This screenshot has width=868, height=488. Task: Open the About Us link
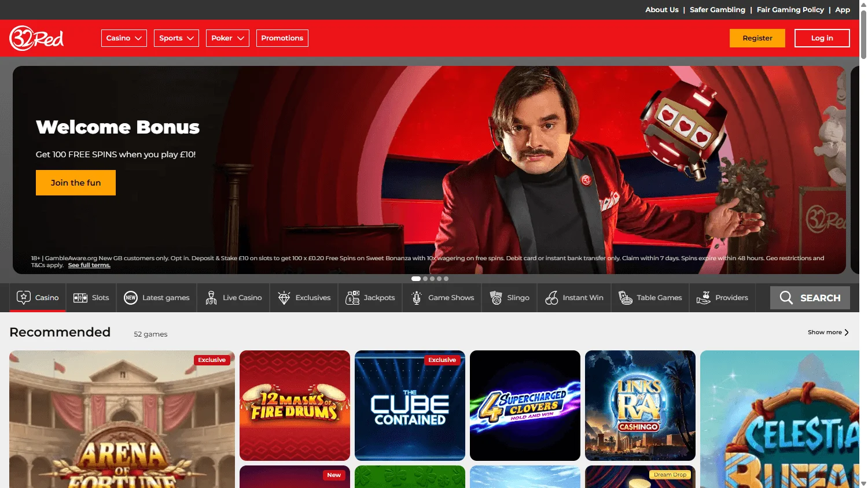(662, 10)
